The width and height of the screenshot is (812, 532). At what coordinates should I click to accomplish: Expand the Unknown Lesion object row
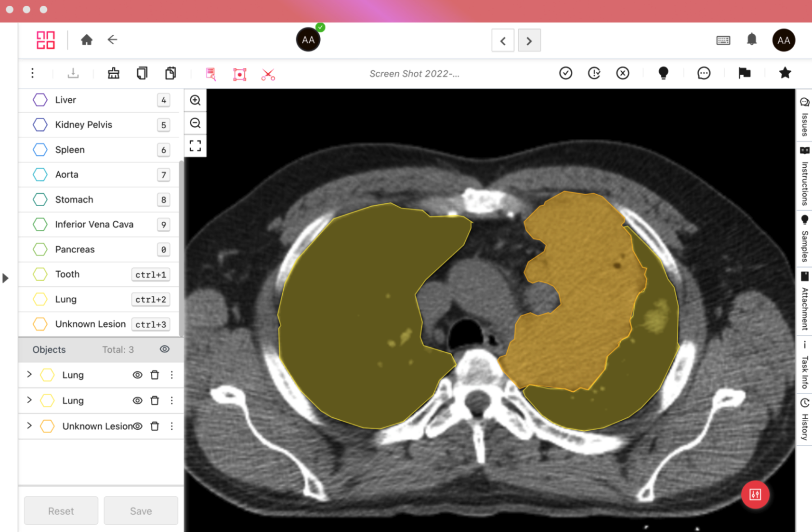[29, 426]
